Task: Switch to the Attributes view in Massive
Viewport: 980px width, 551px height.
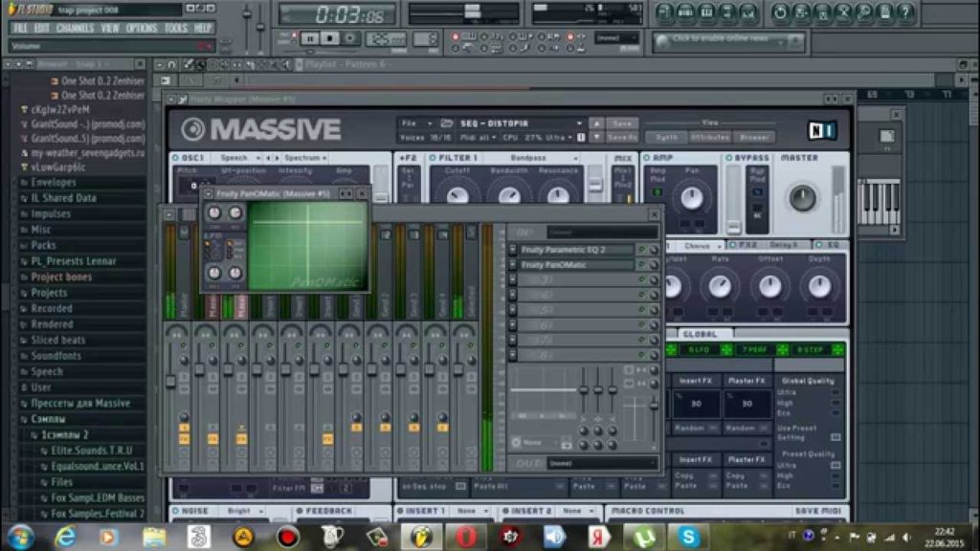Action: pos(710,138)
